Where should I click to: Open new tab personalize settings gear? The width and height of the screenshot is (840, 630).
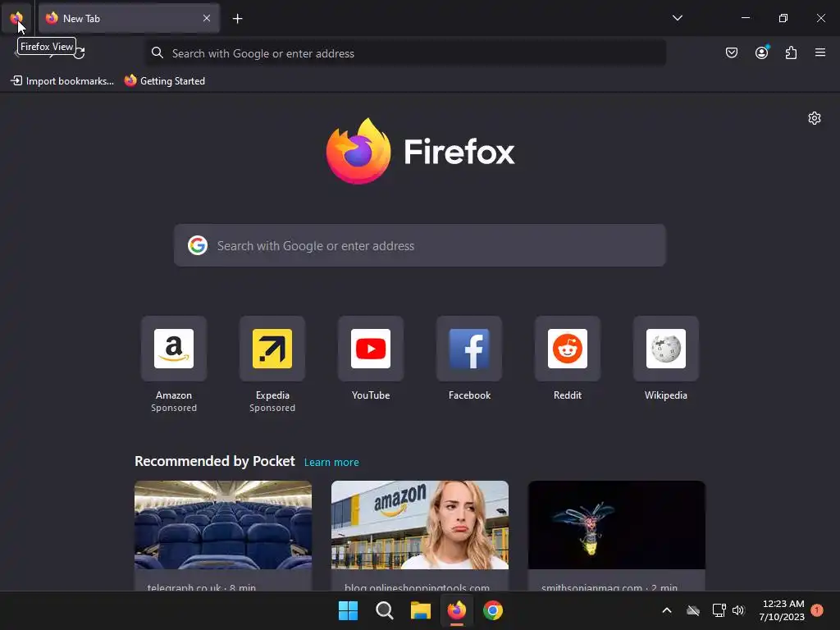point(815,118)
